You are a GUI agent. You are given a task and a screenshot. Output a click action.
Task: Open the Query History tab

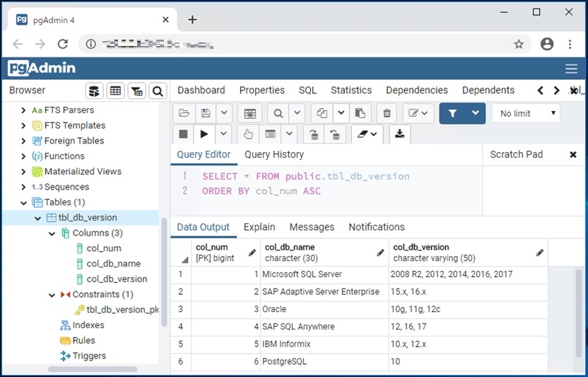274,154
